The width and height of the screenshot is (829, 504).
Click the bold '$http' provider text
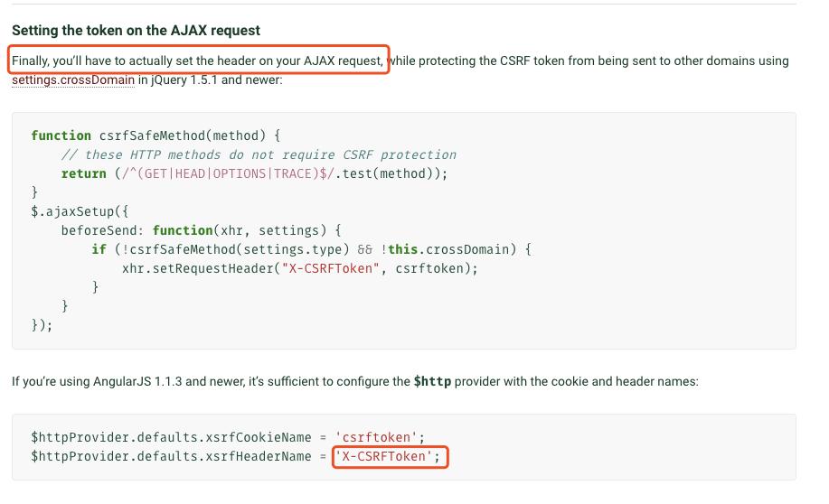432,381
